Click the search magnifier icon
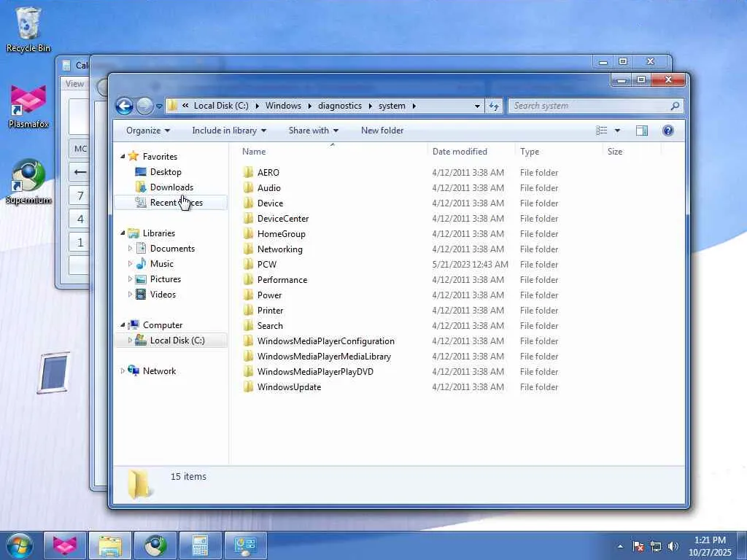The image size is (747, 560). pyautogui.click(x=675, y=106)
